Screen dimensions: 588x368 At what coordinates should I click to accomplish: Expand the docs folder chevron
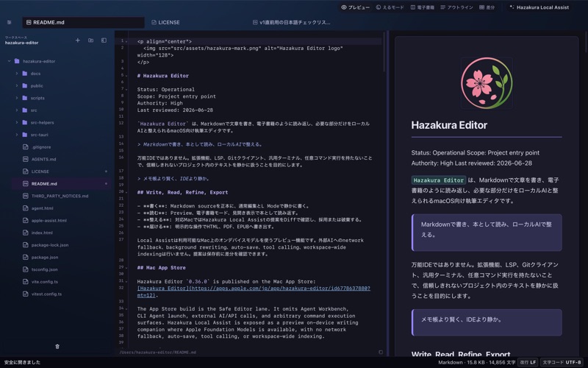[17, 73]
